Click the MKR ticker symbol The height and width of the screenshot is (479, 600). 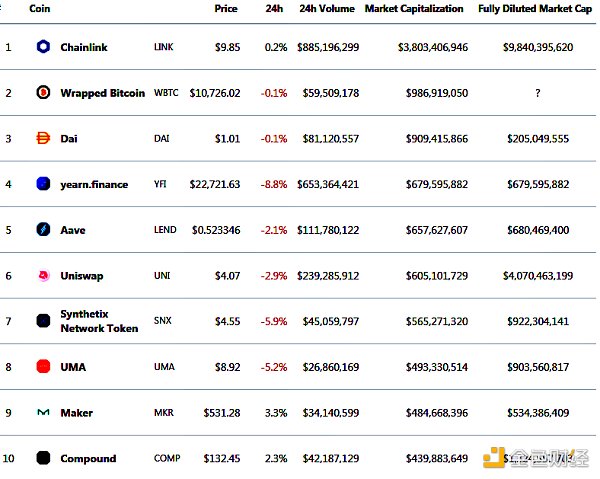[165, 412]
